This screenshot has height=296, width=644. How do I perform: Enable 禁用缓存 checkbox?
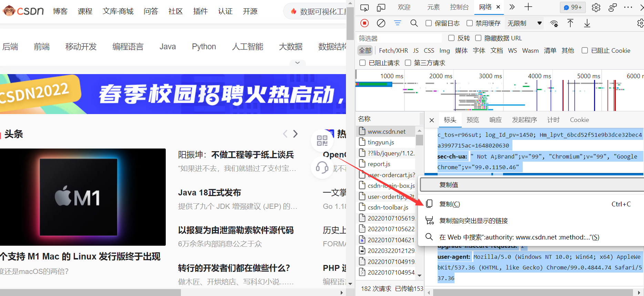(470, 23)
